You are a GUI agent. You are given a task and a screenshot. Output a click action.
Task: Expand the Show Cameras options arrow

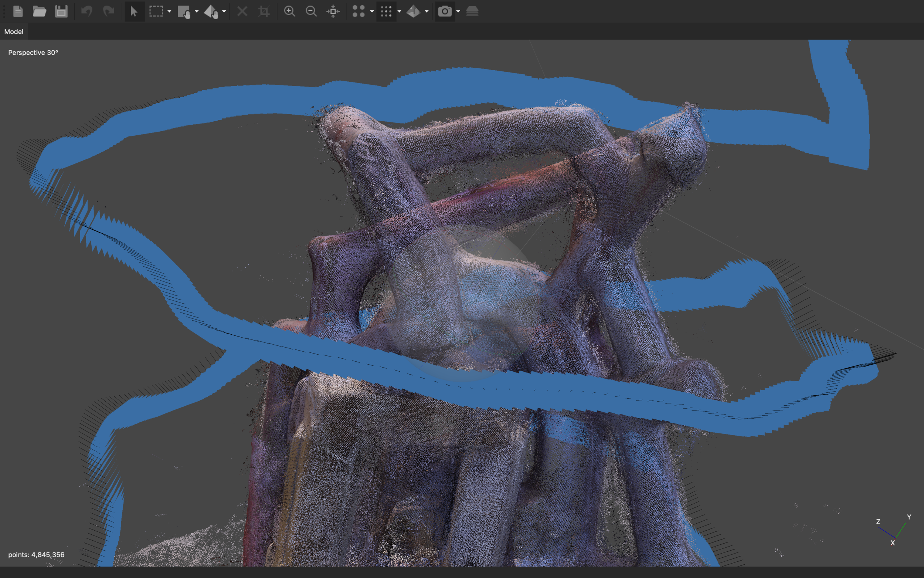click(x=458, y=11)
